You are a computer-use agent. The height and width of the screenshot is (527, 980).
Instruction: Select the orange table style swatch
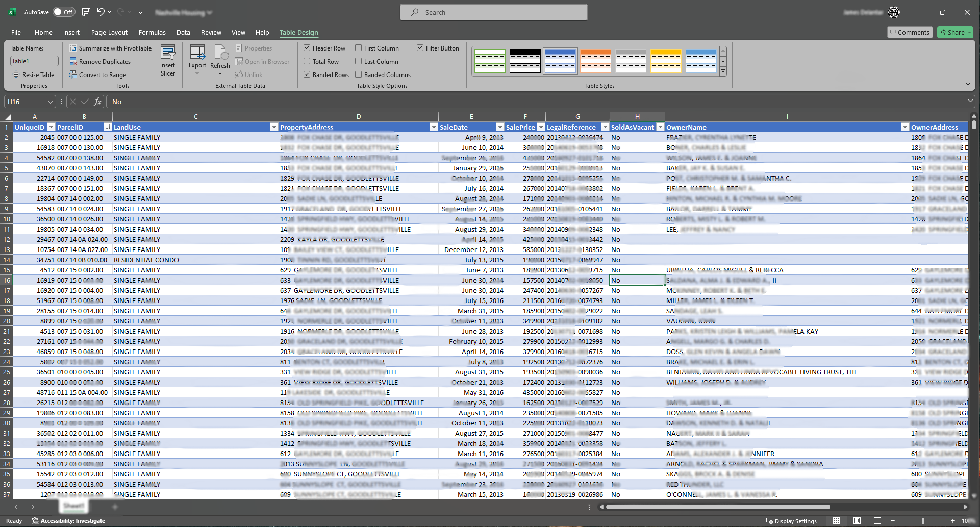click(595, 61)
